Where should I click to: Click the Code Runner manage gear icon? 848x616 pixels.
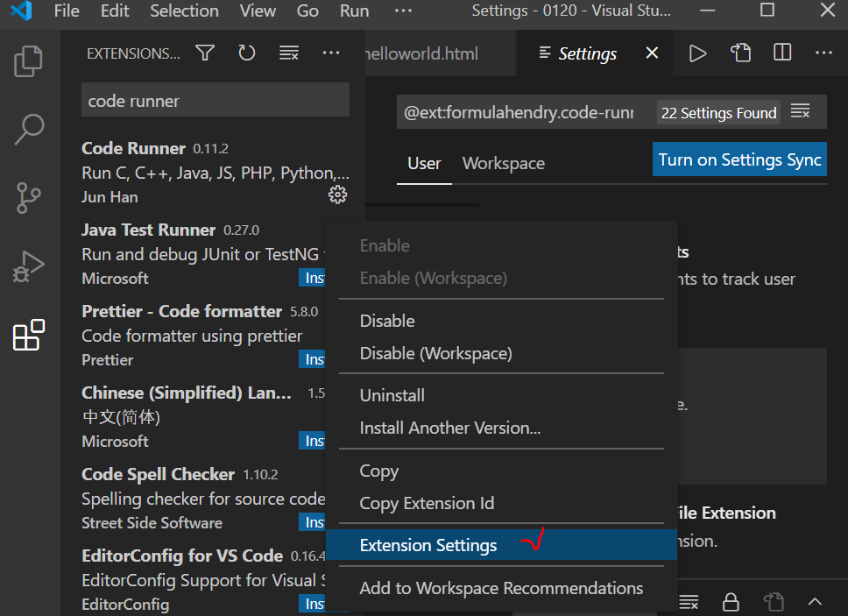(337, 195)
